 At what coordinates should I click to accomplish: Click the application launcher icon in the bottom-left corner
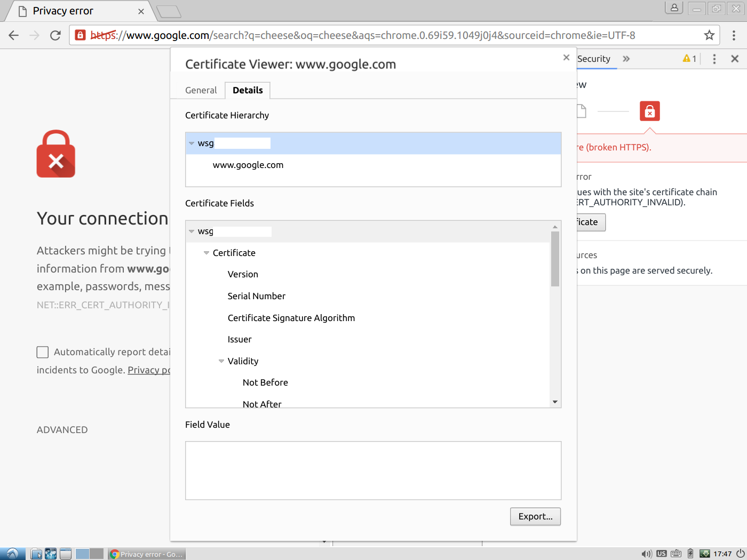point(11,554)
